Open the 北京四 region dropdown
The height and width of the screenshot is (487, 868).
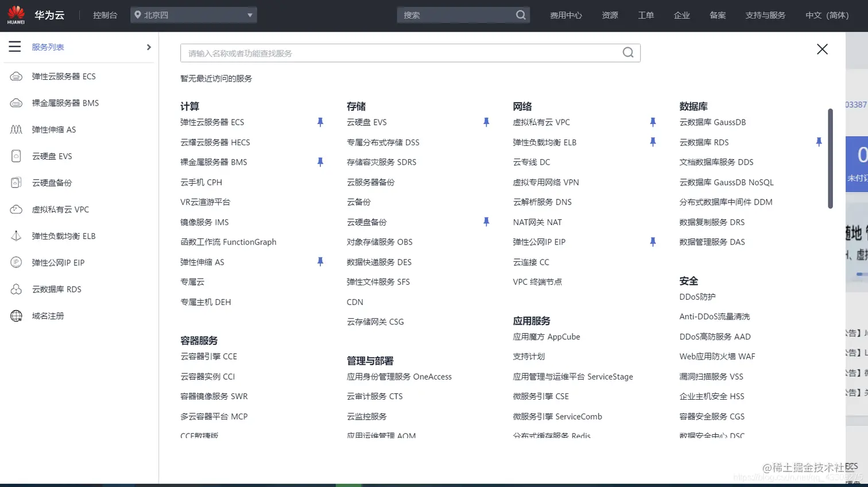193,15
